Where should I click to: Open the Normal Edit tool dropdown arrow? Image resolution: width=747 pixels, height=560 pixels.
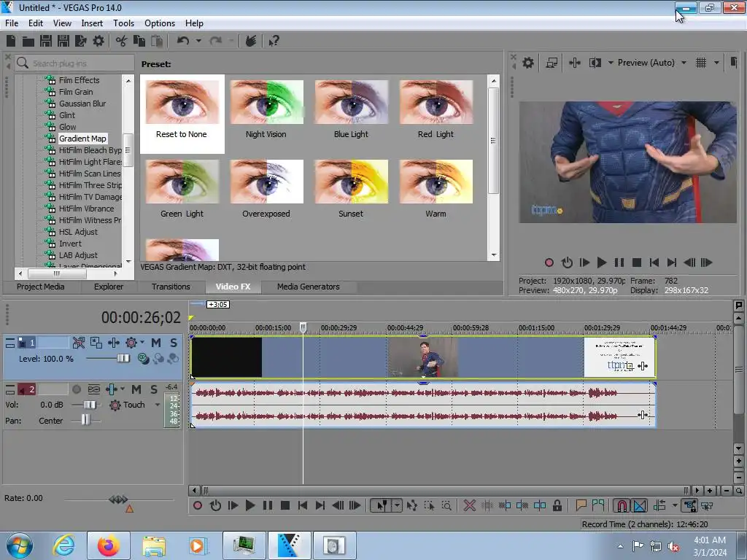tap(397, 505)
